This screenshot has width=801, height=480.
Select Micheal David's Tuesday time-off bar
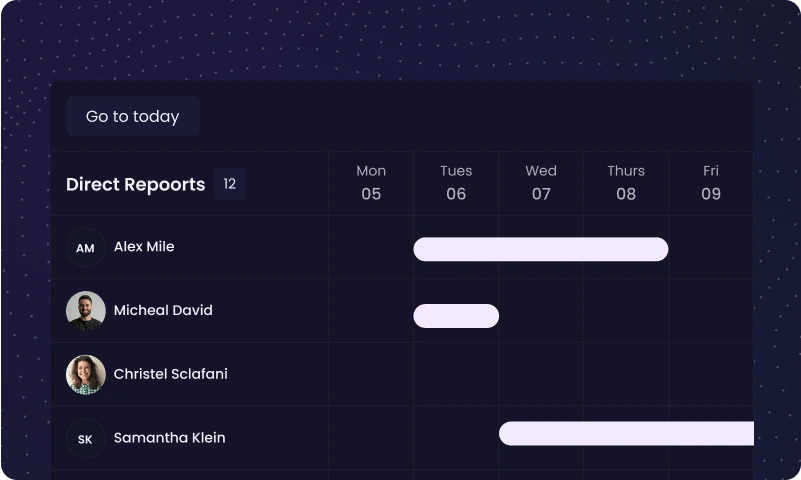click(x=456, y=316)
